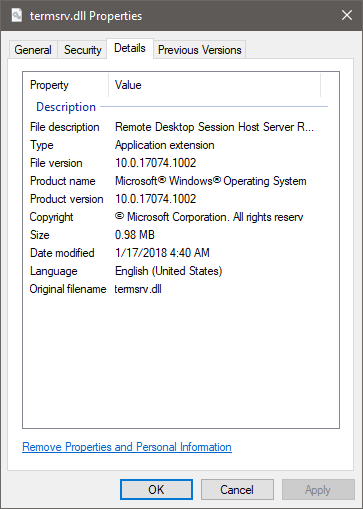Screen dimensions: 363x509
Task: Click the termsrv.dll original filename value
Action: pos(138,289)
